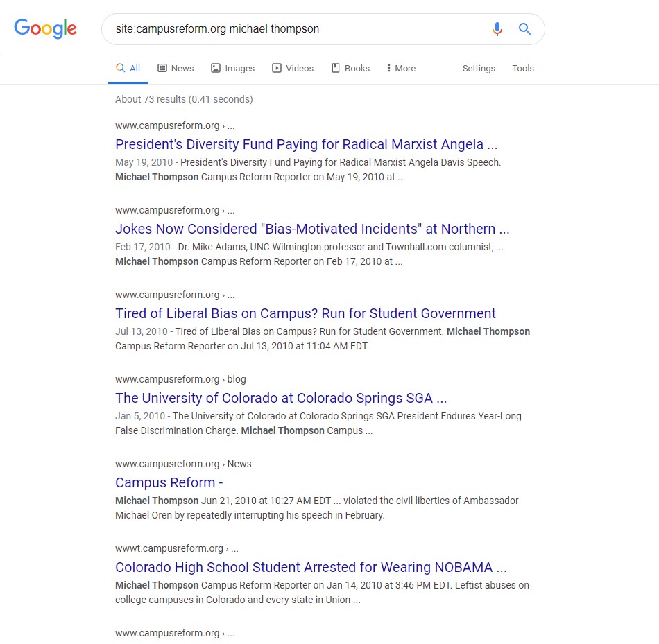This screenshot has height=644, width=659.
Task: Select the All results tab
Action: [128, 68]
